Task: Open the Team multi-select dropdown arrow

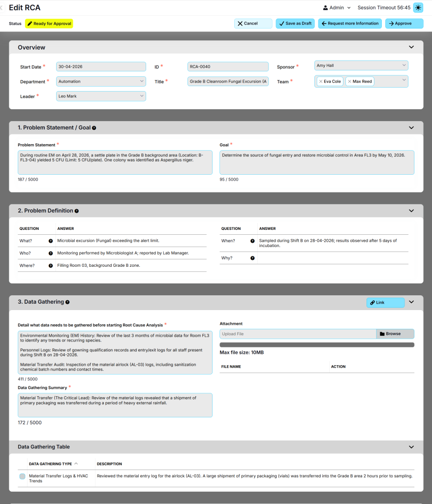Action: (404, 80)
